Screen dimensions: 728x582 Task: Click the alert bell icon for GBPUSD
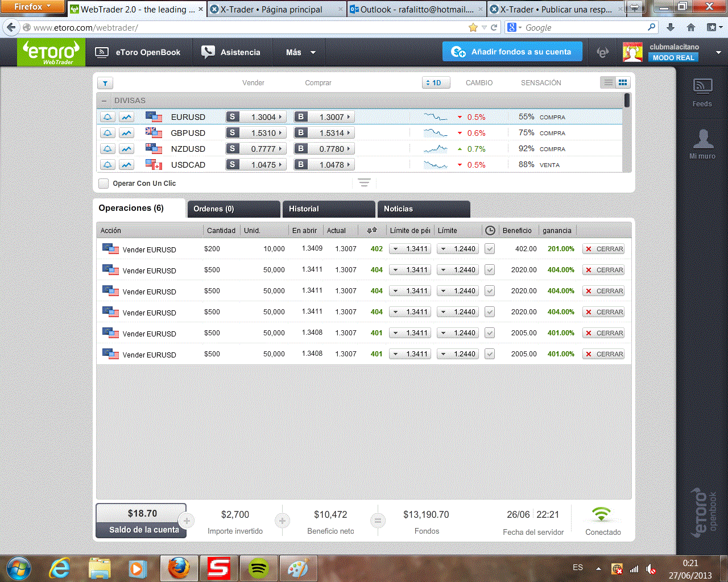coord(107,133)
